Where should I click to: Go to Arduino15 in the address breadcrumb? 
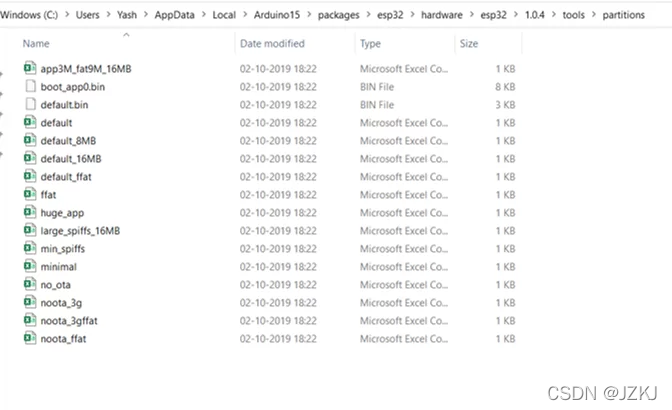277,15
